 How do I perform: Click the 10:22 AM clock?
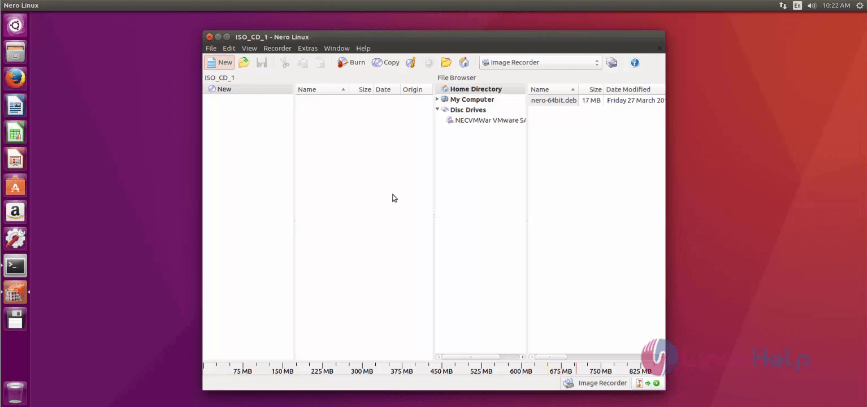tap(836, 5)
